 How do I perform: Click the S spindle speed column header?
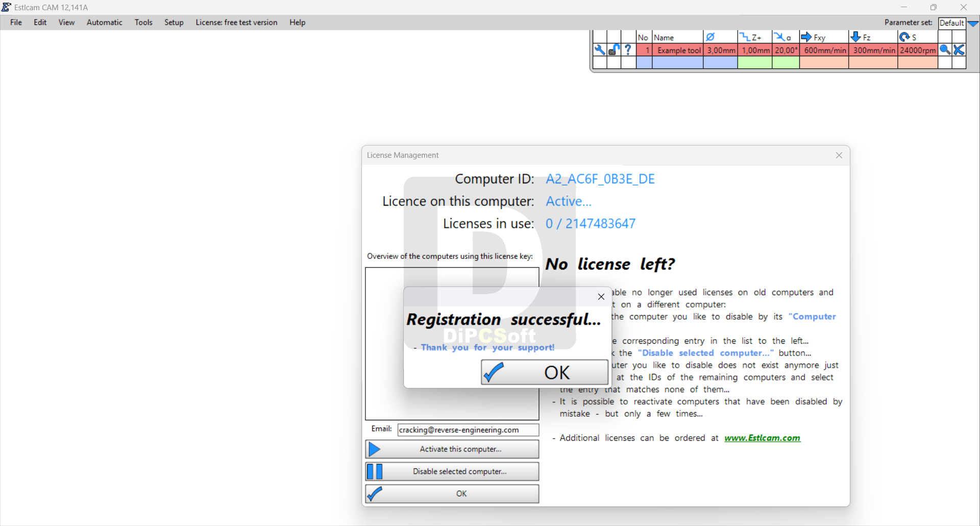(918, 37)
